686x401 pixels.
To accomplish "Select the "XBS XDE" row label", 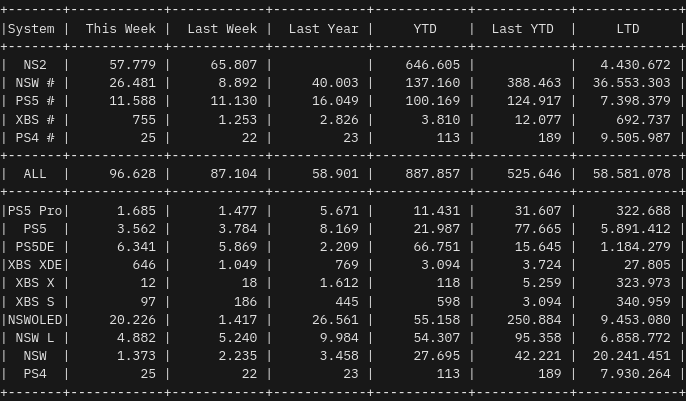I will [35, 265].
